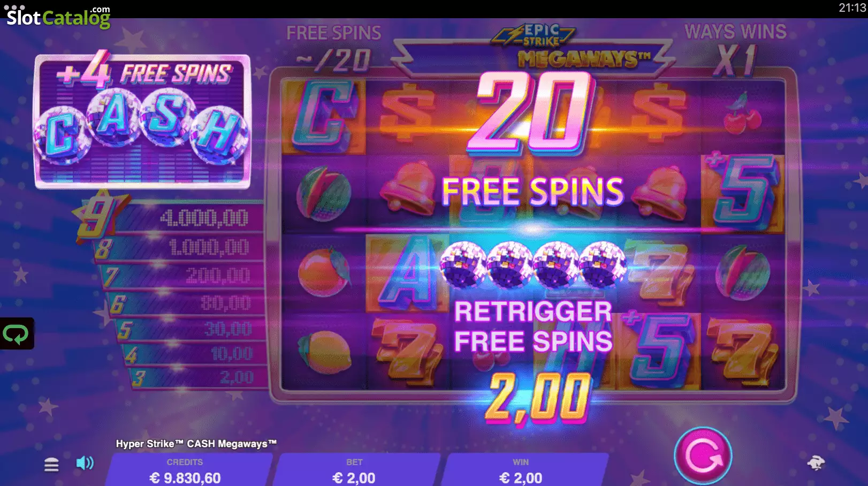Click the cherries symbol top right reel

pyautogui.click(x=742, y=113)
